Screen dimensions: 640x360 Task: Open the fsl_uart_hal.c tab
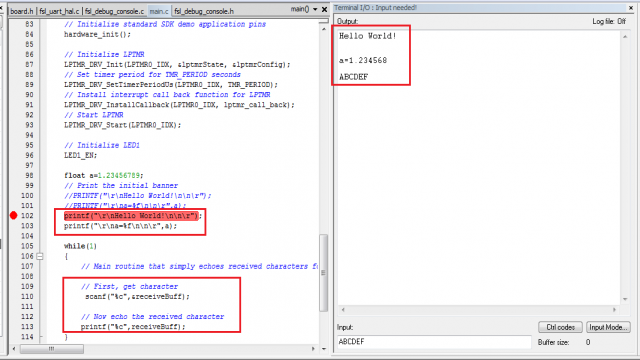coord(59,11)
